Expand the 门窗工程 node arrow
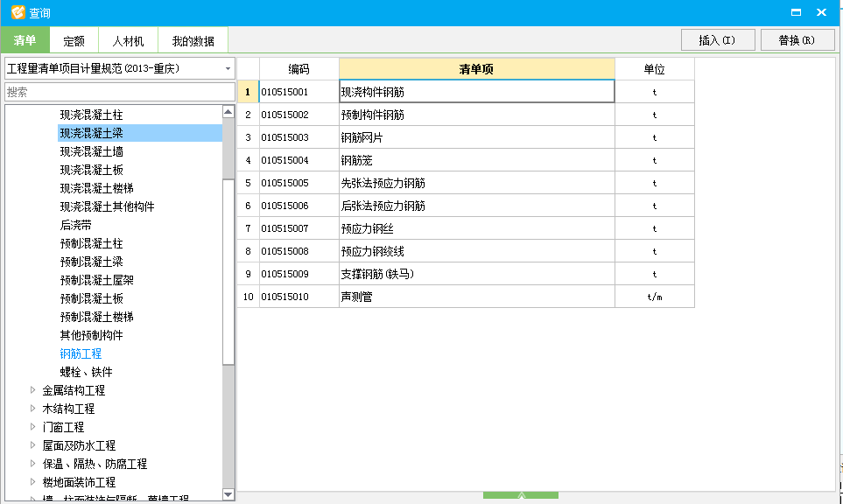The image size is (843, 504). 32,427
